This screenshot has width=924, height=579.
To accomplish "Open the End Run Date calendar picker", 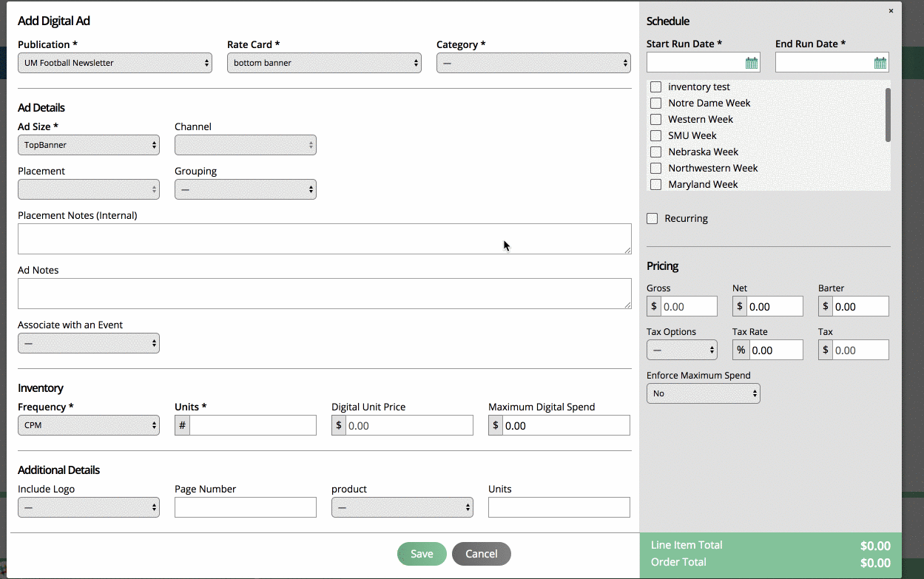I will click(x=881, y=62).
